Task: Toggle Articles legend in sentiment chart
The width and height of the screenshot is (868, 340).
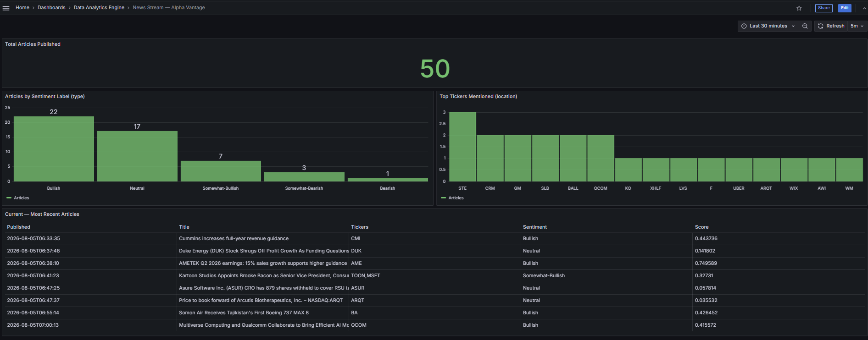Action: click(18, 198)
